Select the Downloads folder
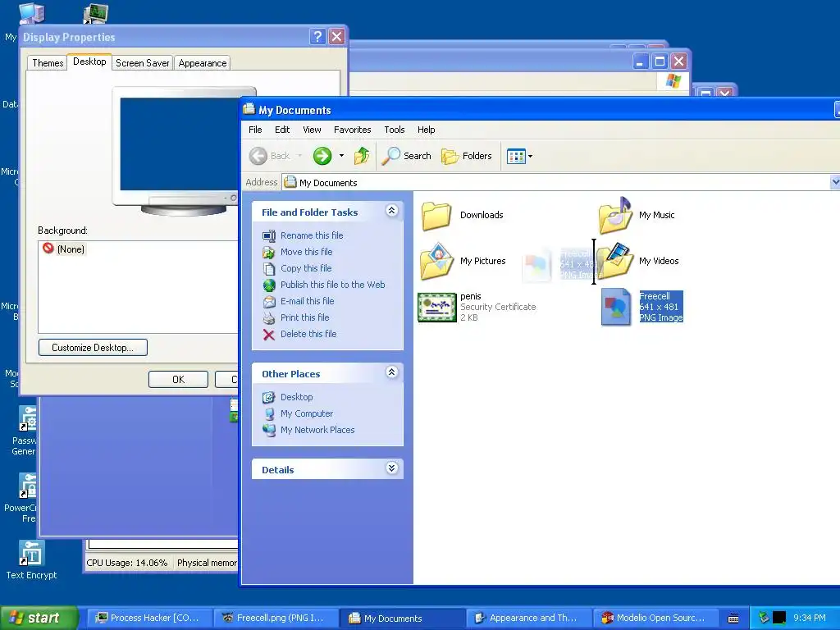This screenshot has width=840, height=630. tap(463, 216)
